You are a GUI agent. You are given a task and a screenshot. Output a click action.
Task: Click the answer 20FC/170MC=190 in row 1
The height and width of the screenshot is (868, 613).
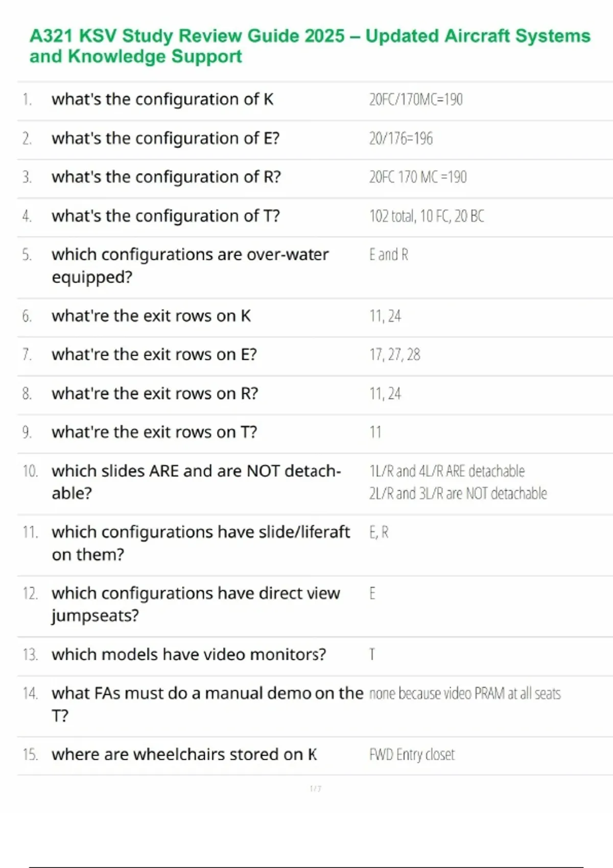click(x=416, y=99)
